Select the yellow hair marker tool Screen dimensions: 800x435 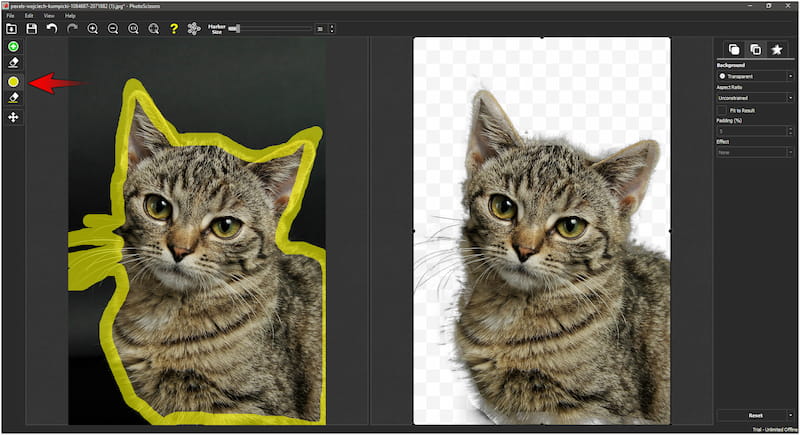13,81
